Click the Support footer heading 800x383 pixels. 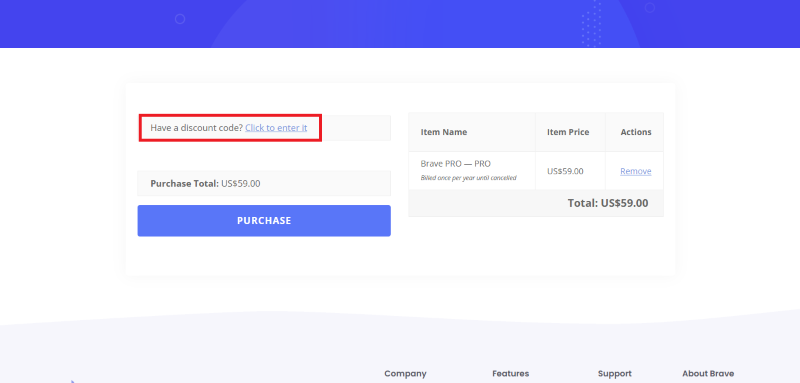[x=615, y=374]
